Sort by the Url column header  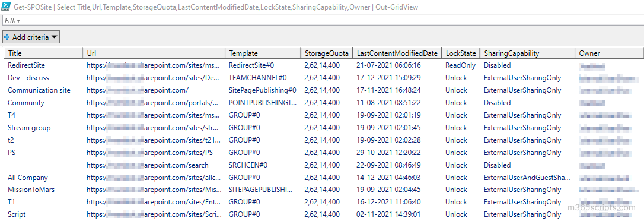[x=154, y=53]
